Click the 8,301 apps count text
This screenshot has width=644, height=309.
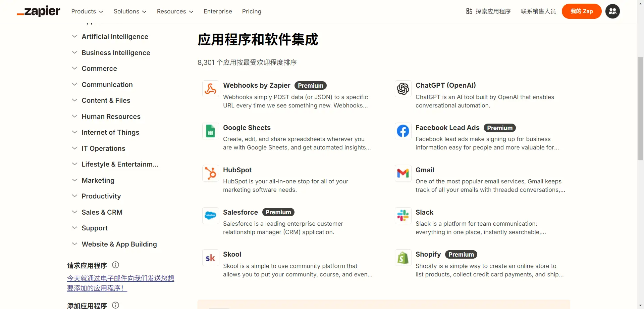247,62
